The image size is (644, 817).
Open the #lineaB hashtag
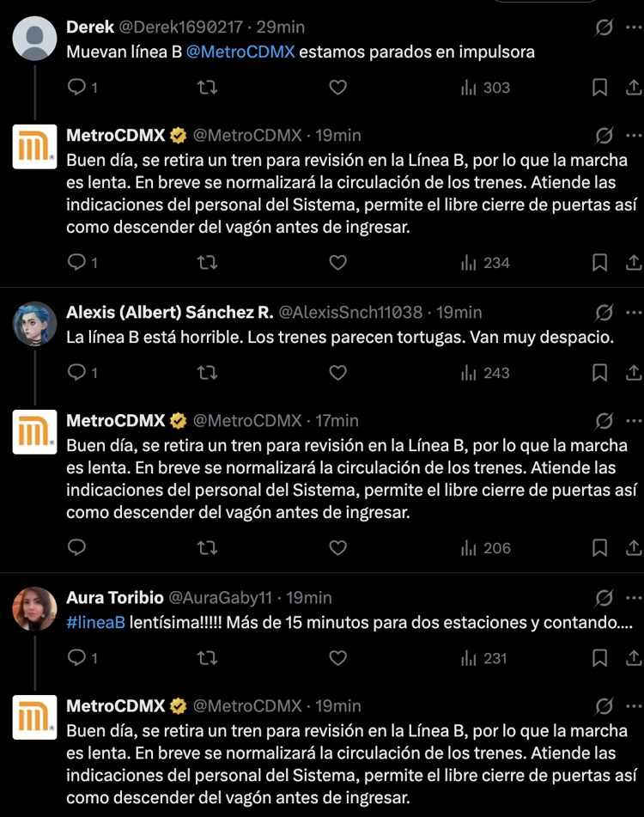click(x=95, y=622)
